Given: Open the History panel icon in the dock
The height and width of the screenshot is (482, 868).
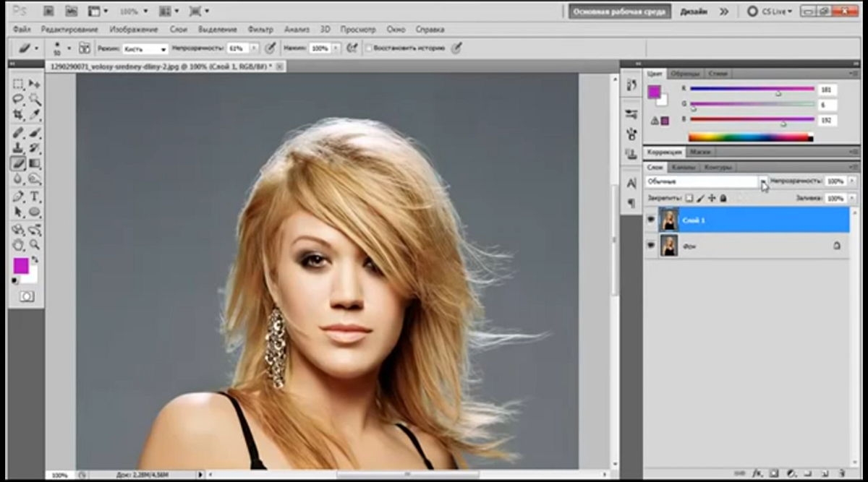Looking at the screenshot, I should tap(631, 85).
